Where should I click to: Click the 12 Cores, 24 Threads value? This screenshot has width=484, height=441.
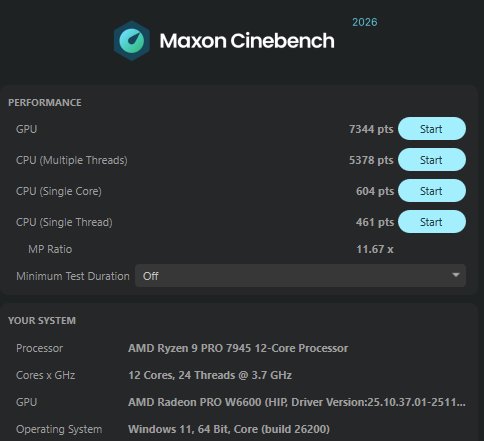(x=210, y=375)
